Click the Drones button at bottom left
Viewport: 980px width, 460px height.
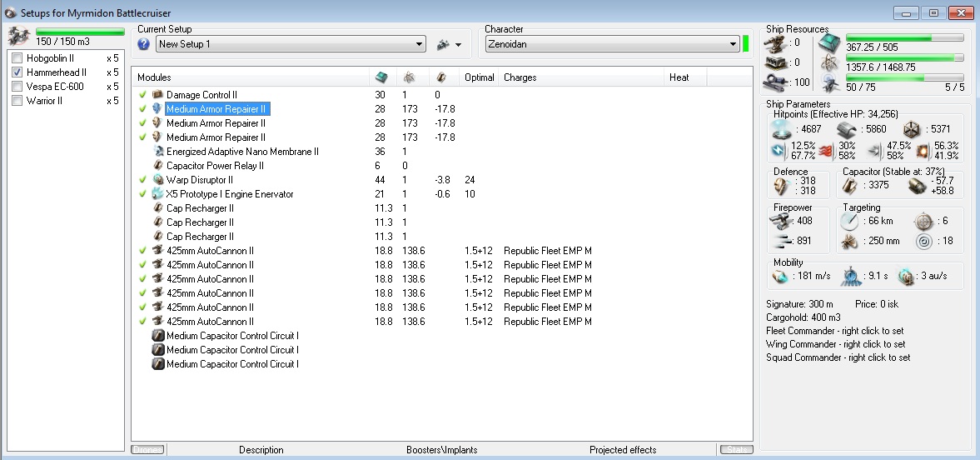[148, 449]
